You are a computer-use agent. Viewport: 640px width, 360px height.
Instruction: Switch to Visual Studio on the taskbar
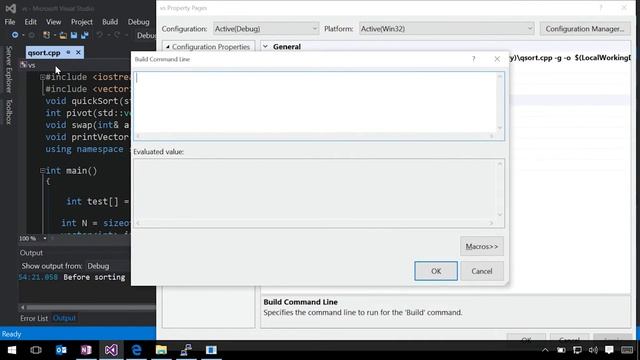pyautogui.click(x=111, y=350)
